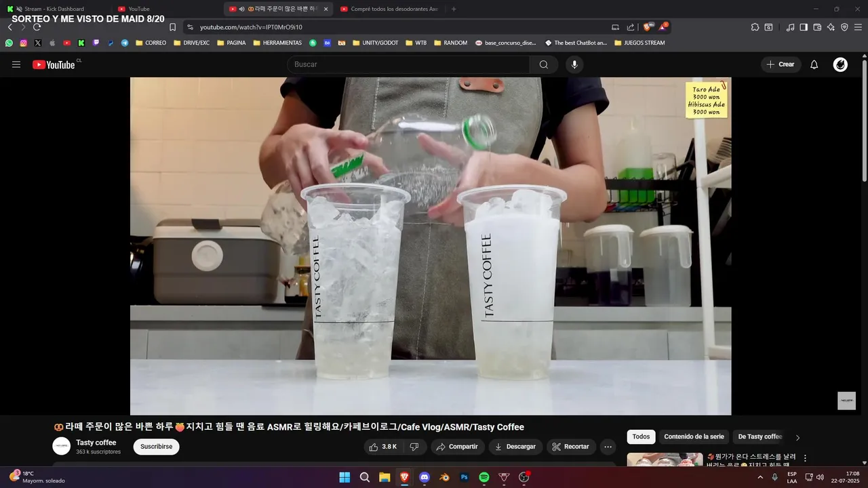
Task: Open the UNITY/GODOT bookmarks folder
Action: tap(375, 43)
